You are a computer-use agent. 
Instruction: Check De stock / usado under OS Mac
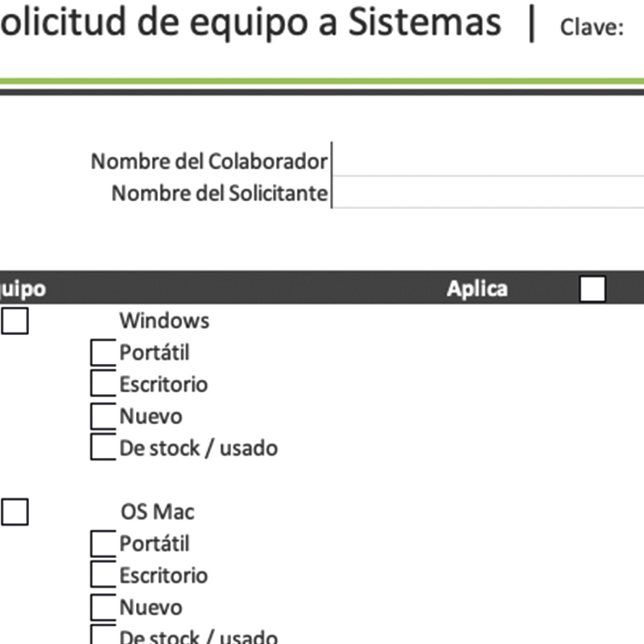click(103, 636)
